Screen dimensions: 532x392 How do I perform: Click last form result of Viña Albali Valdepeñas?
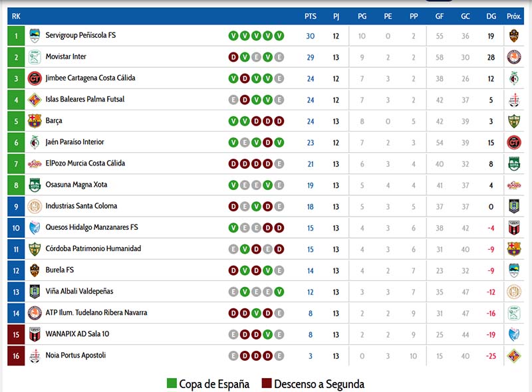coord(279,292)
